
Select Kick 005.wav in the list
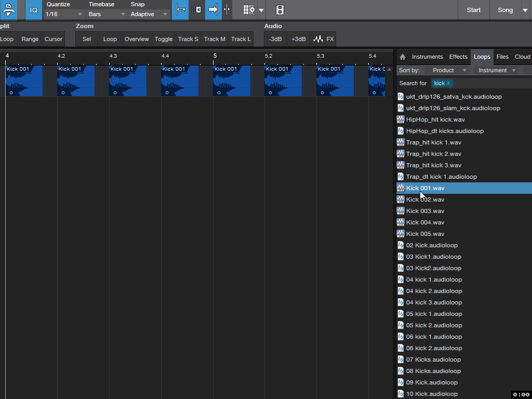(x=464, y=234)
